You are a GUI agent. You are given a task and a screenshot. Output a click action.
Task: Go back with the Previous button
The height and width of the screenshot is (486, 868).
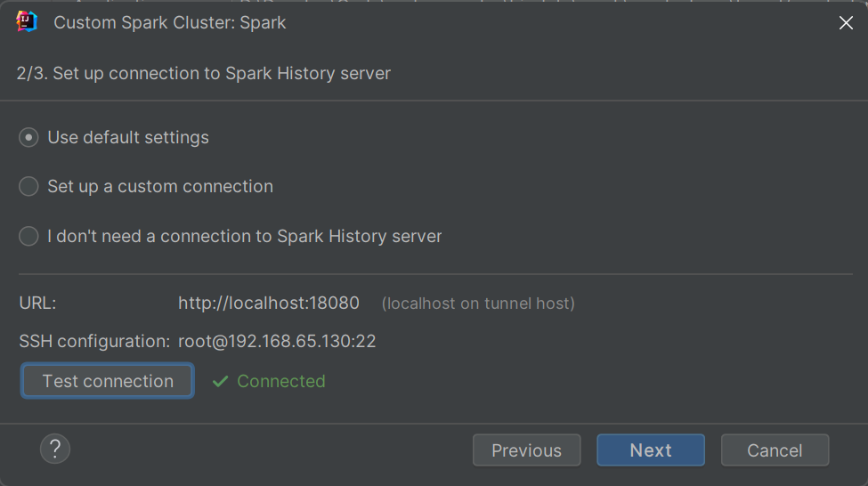pos(526,450)
